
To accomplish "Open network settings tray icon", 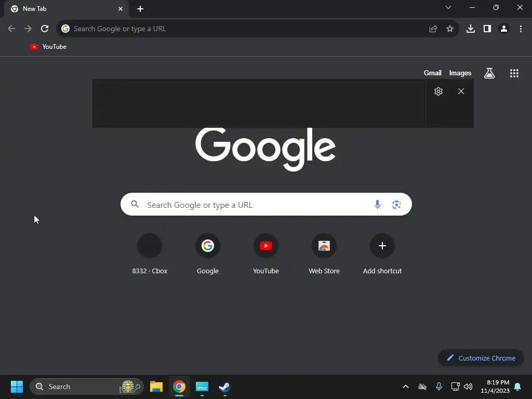I will [455, 387].
